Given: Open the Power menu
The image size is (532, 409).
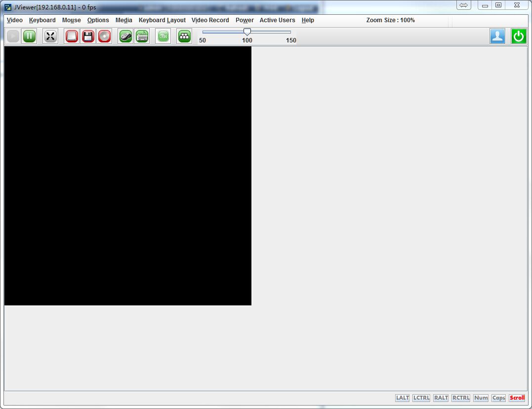Looking at the screenshot, I should [x=245, y=20].
